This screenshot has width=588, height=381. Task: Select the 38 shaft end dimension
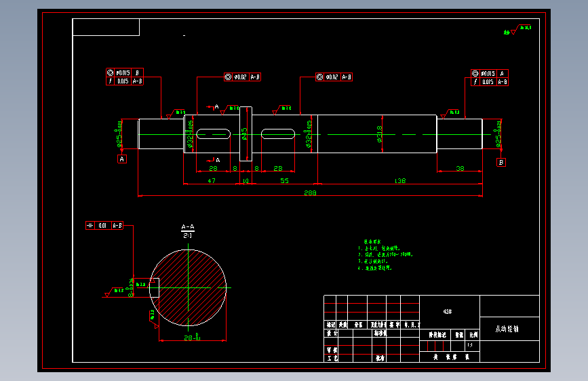pos(460,168)
